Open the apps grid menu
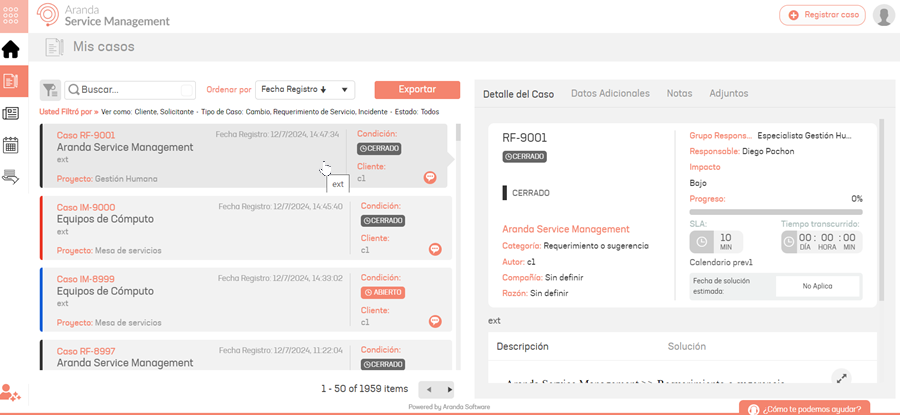 coord(11,16)
